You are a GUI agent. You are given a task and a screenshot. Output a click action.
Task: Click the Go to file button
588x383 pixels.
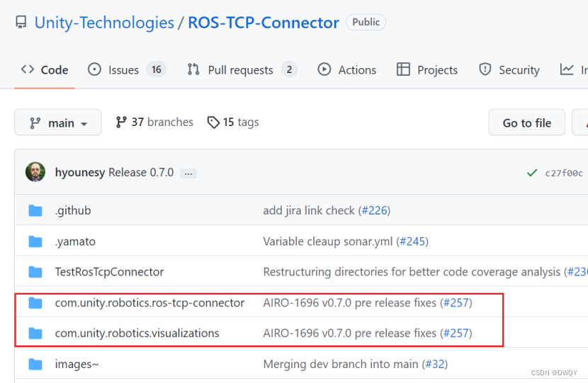pyautogui.click(x=527, y=122)
